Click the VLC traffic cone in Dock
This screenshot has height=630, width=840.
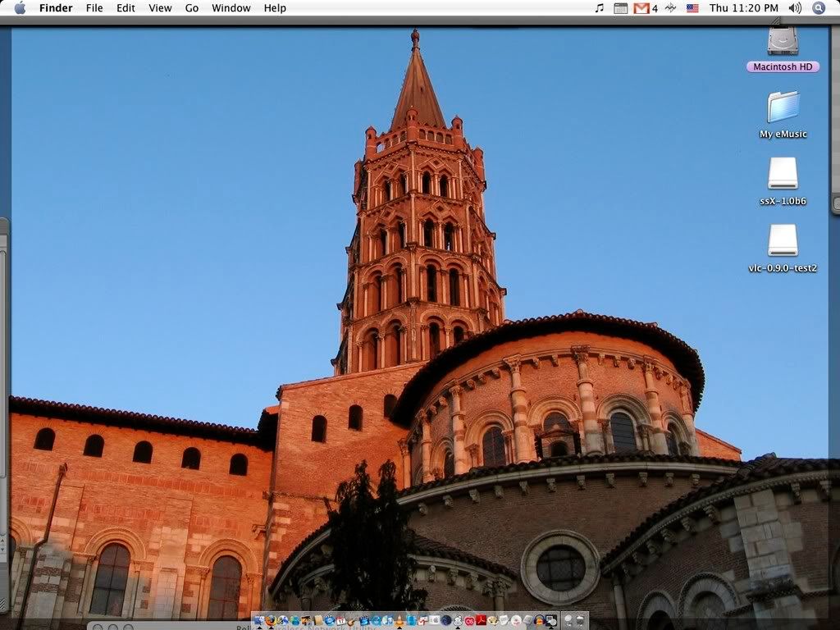399,621
